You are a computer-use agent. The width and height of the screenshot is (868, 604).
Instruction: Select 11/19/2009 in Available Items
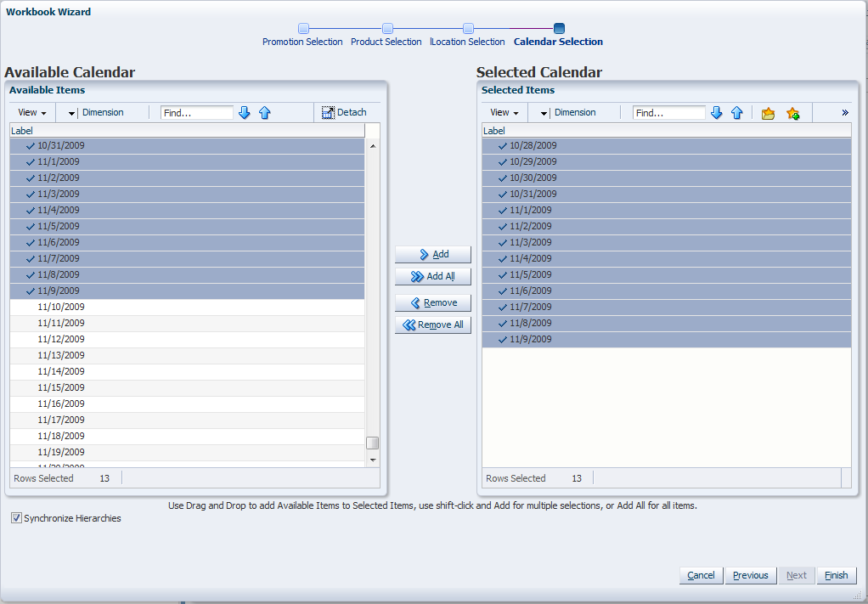tap(187, 452)
